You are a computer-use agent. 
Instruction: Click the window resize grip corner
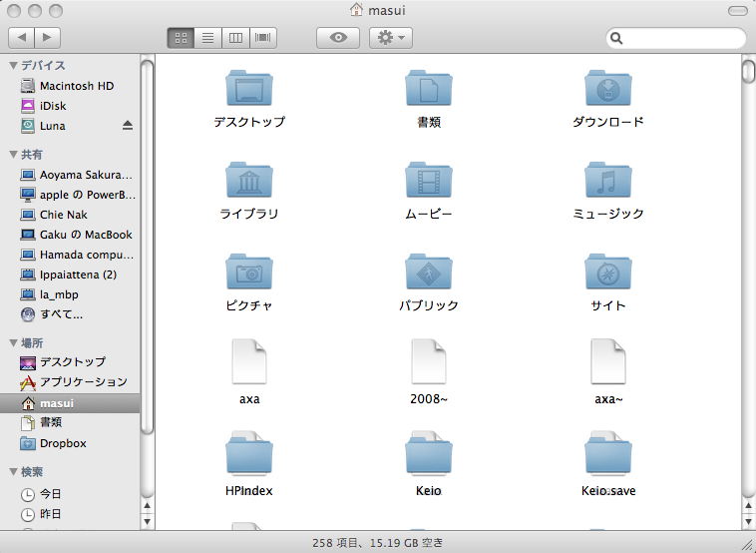[749, 546]
